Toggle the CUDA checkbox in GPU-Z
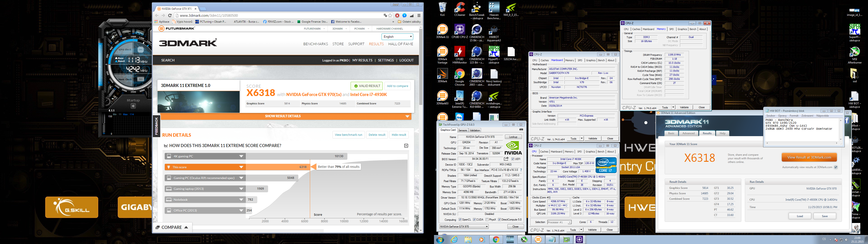The image size is (868, 244). coord(474,220)
